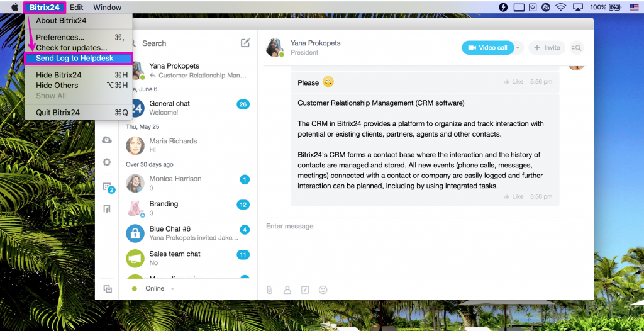The height and width of the screenshot is (331, 644).
Task: Compose a new chat with the pencil icon
Action: pyautogui.click(x=245, y=43)
